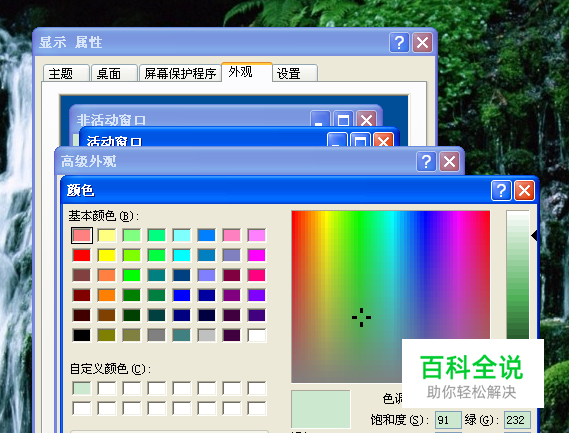Click the color preview box
Viewport: 569px width, 433px height.
(x=321, y=409)
